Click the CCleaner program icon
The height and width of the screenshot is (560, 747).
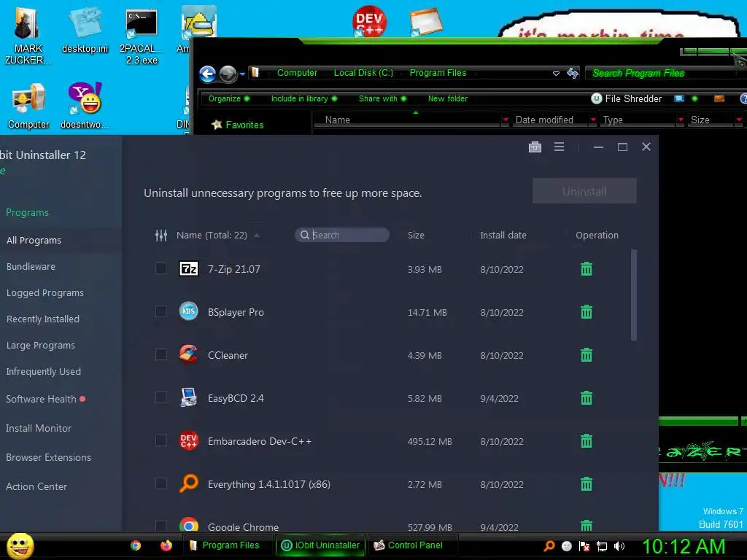pyautogui.click(x=189, y=354)
